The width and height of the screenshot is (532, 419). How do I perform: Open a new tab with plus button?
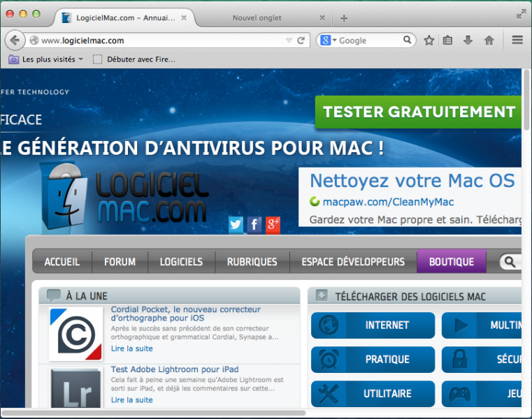(x=344, y=18)
